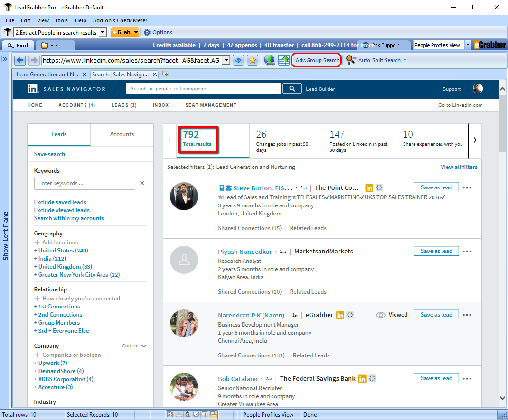Click the green arrow grid export icon
This screenshot has height=420, width=508.
click(284, 60)
